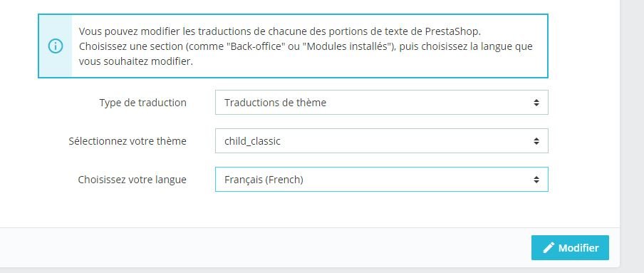Click the pencil icon on Modifier button

[549, 247]
